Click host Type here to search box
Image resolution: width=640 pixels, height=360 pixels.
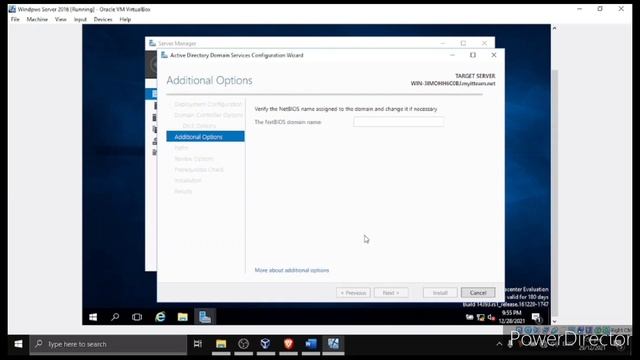108,344
